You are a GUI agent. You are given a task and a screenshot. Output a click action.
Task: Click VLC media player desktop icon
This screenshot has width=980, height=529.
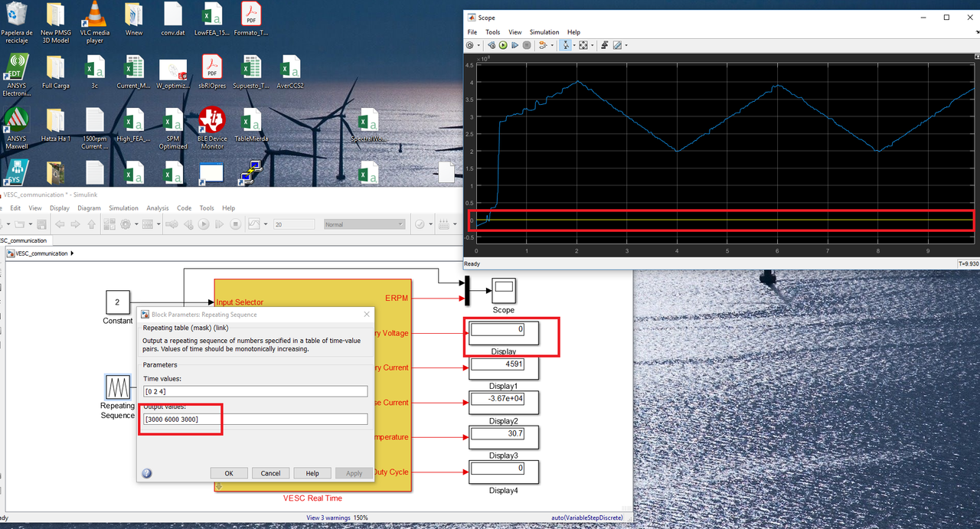pos(95,22)
